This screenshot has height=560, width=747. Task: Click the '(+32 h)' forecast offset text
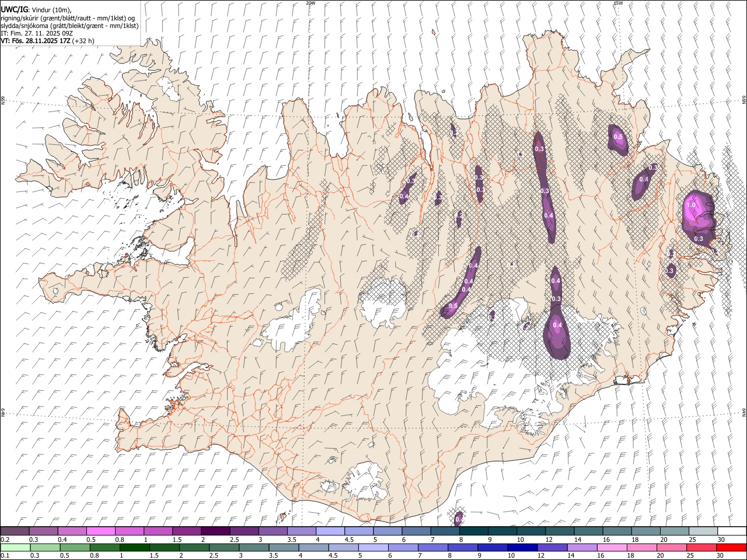pos(83,41)
